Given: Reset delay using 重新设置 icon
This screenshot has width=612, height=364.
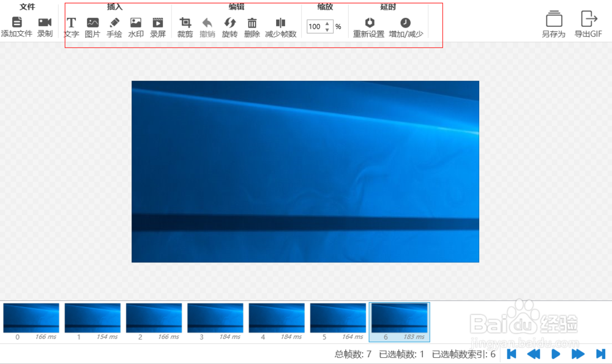Looking at the screenshot, I should (x=369, y=23).
